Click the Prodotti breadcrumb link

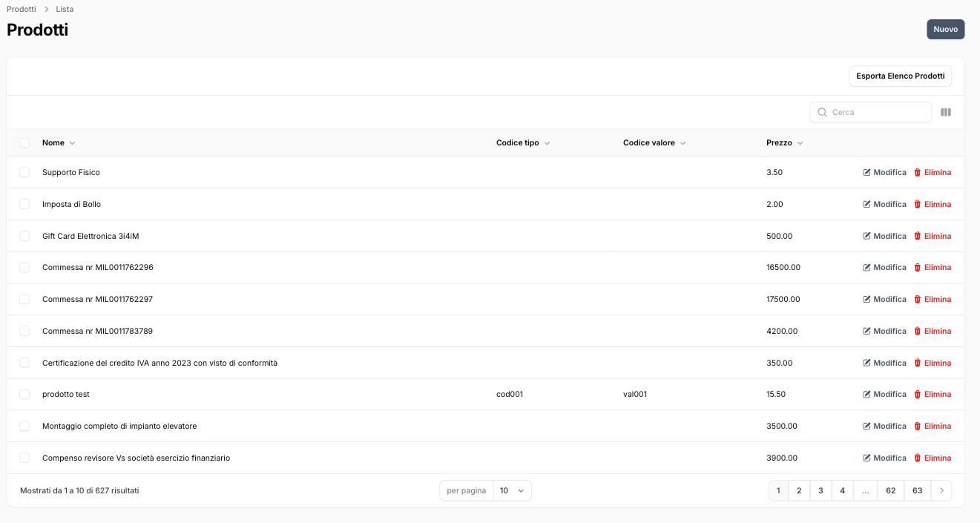point(22,10)
